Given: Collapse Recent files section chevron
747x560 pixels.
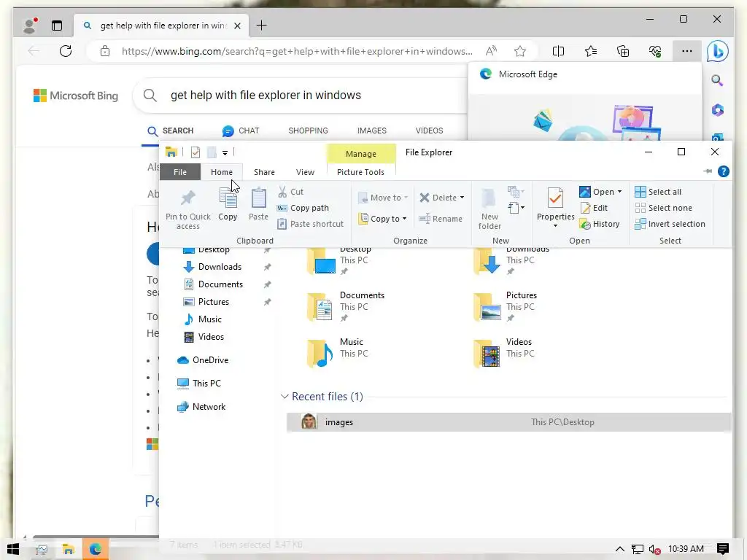Looking at the screenshot, I should (x=285, y=396).
